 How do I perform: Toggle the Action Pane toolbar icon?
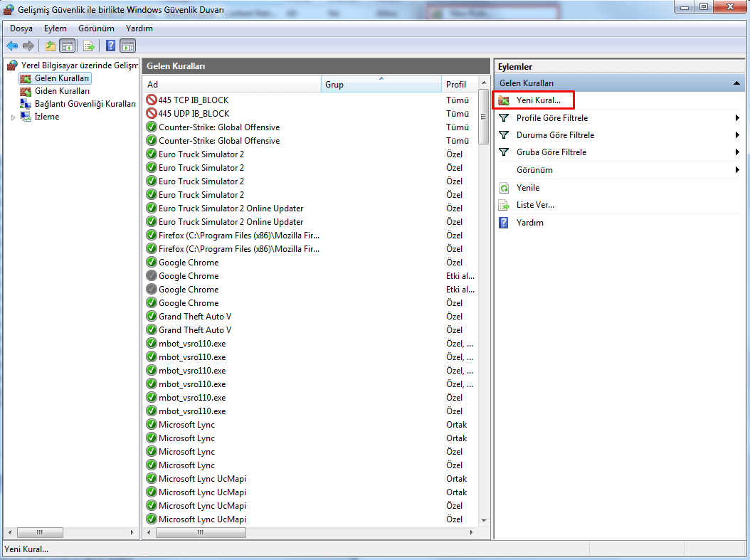(x=128, y=46)
